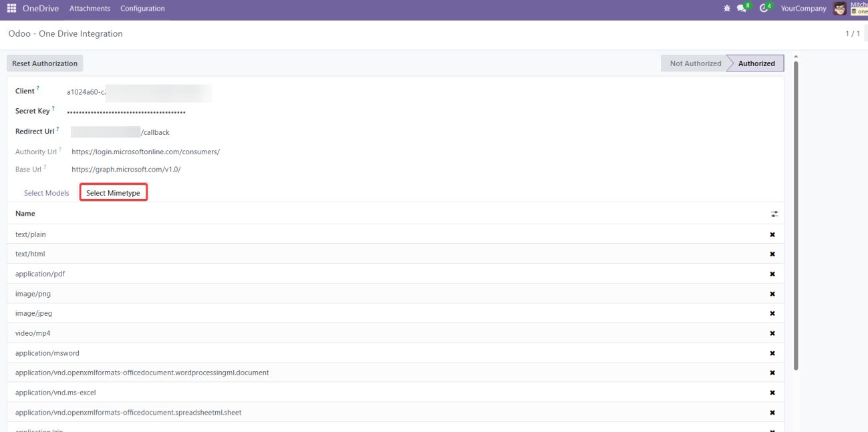Click the debug bug icon
This screenshot has height=432, width=868.
point(727,9)
